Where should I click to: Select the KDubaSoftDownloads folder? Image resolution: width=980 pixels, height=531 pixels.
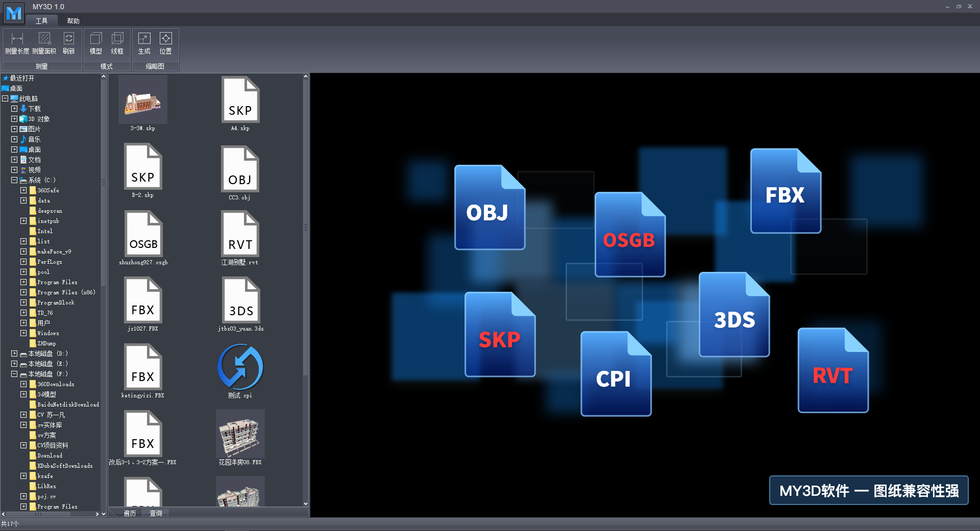[x=61, y=466]
